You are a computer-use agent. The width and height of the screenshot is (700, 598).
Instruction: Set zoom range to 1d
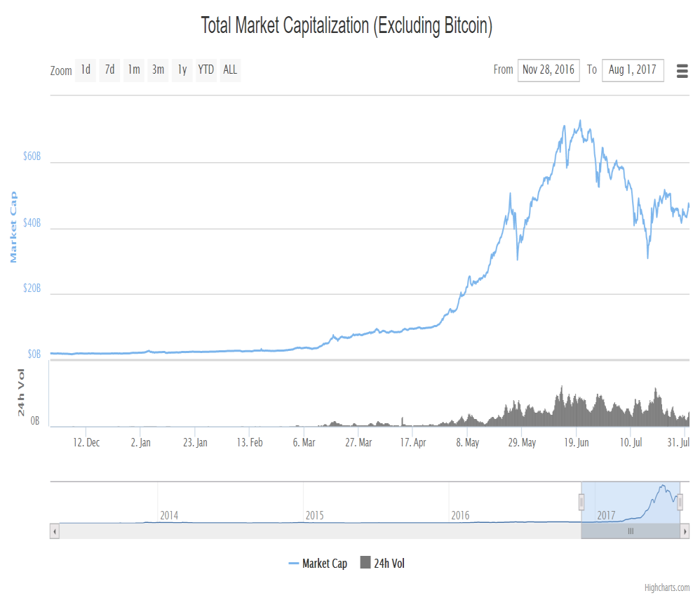coord(86,70)
